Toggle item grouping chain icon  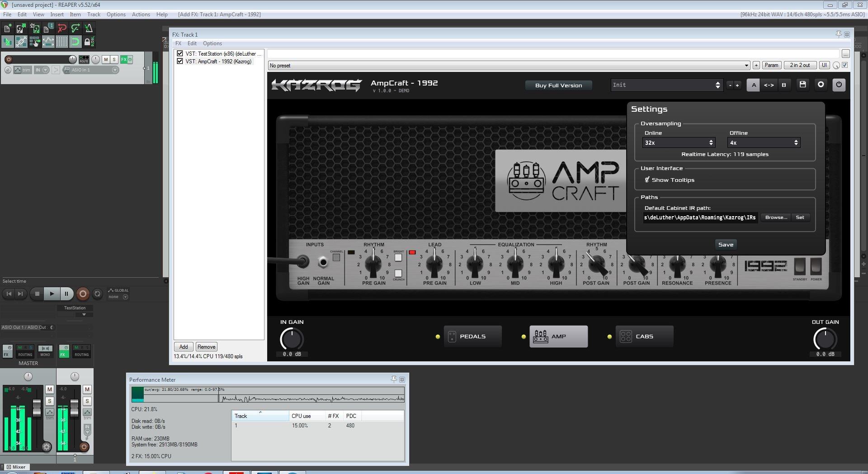21,42
